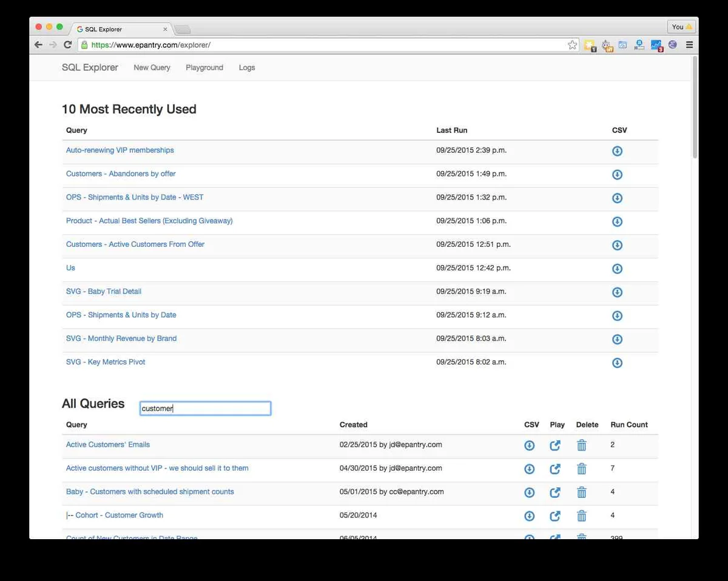Open SVG - Key Metrics Pivot query
Screen dimensions: 728x581
coord(106,362)
